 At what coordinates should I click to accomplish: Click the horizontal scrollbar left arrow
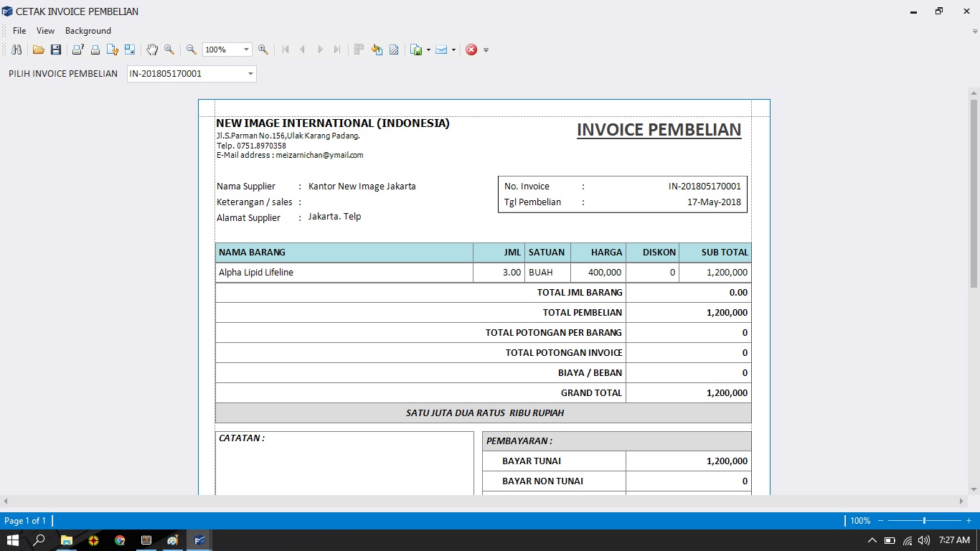6,501
